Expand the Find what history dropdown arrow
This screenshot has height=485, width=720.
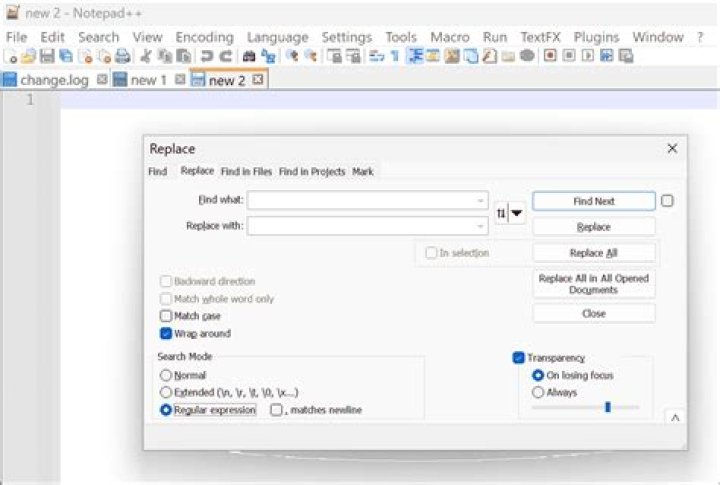[480, 201]
